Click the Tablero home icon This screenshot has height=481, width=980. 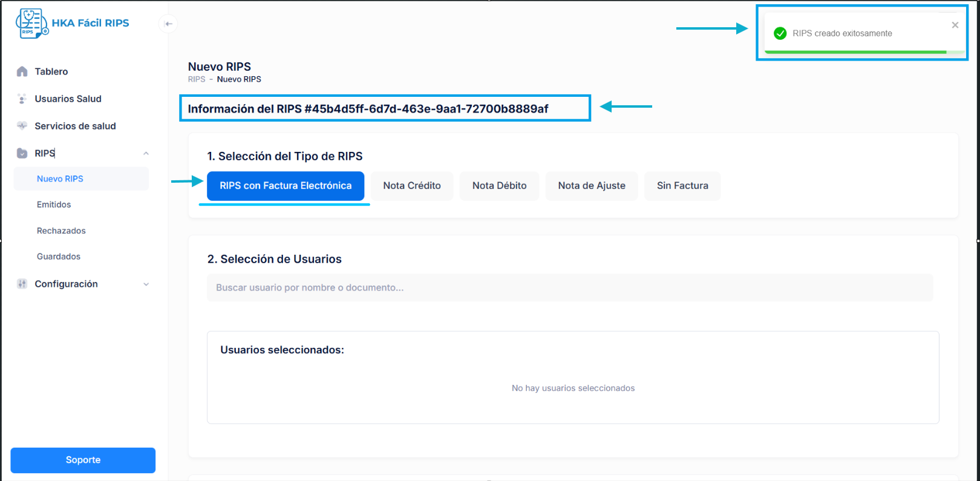point(22,71)
